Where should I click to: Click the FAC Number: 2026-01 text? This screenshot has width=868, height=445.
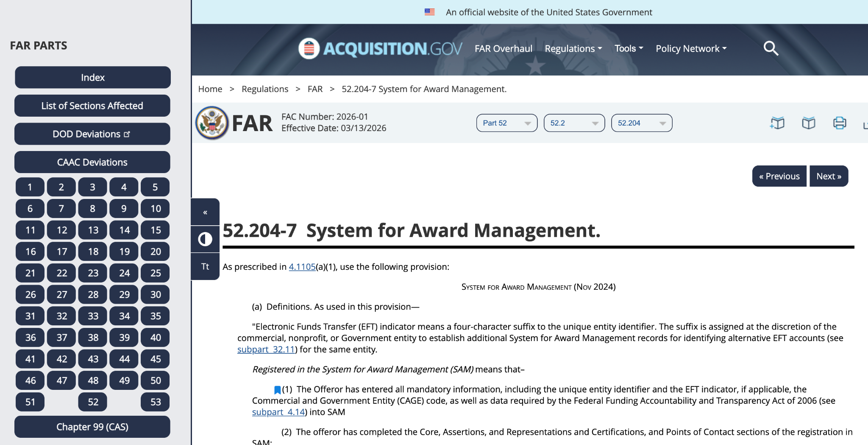[x=325, y=117]
